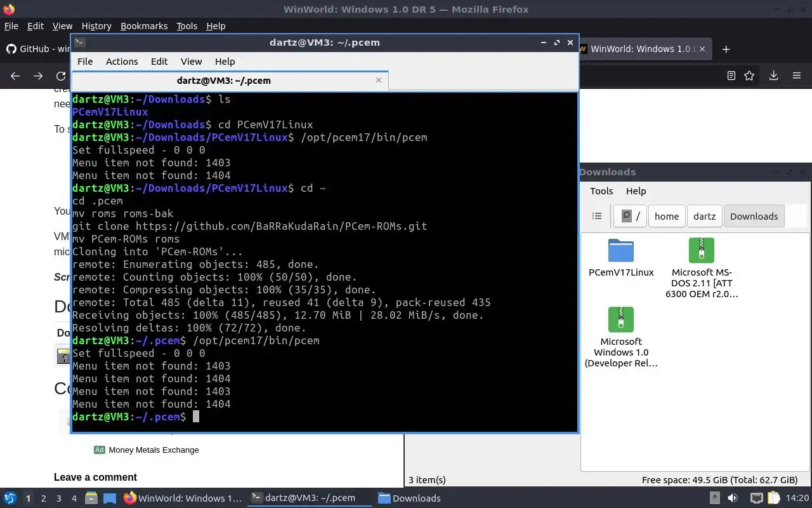Viewport: 812px width, 508px height.
Task: Open terminal Edit menu
Action: pos(159,62)
